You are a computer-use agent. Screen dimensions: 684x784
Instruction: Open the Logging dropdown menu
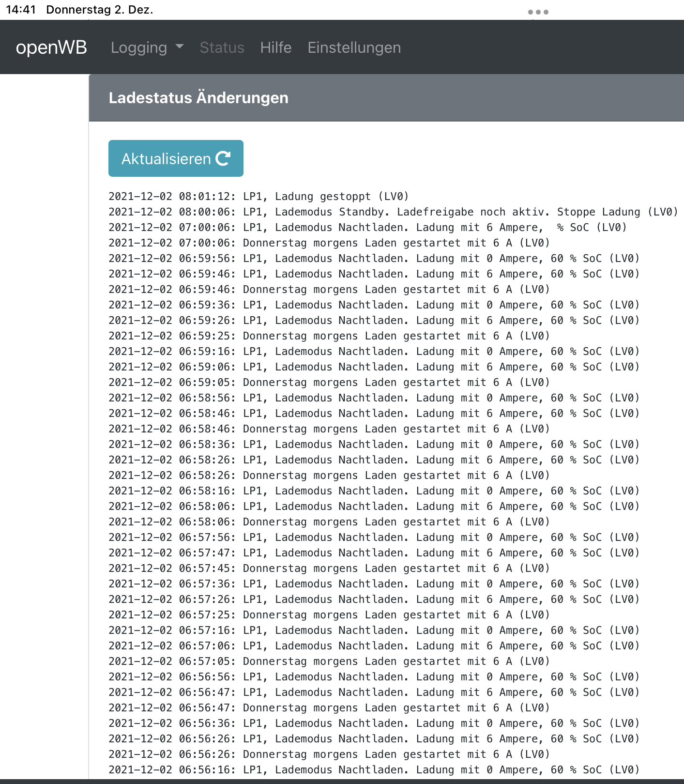(147, 47)
